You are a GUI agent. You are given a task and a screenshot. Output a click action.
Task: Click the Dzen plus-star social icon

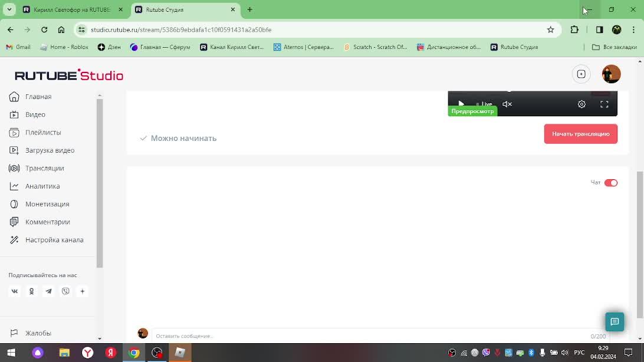83,291
